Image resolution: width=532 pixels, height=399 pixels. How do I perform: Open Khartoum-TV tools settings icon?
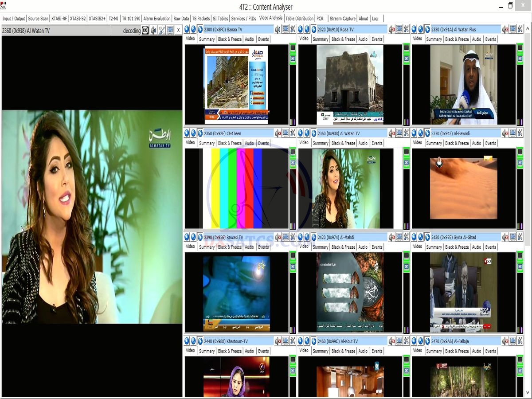point(293,341)
